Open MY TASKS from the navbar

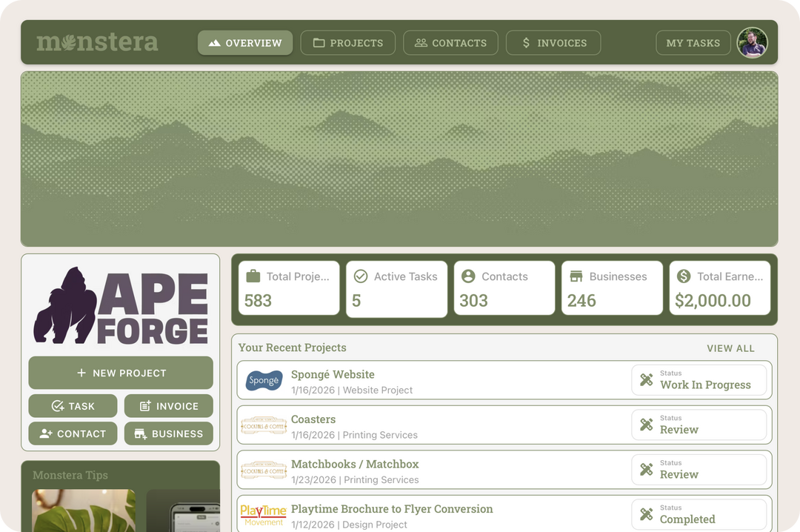coord(693,42)
